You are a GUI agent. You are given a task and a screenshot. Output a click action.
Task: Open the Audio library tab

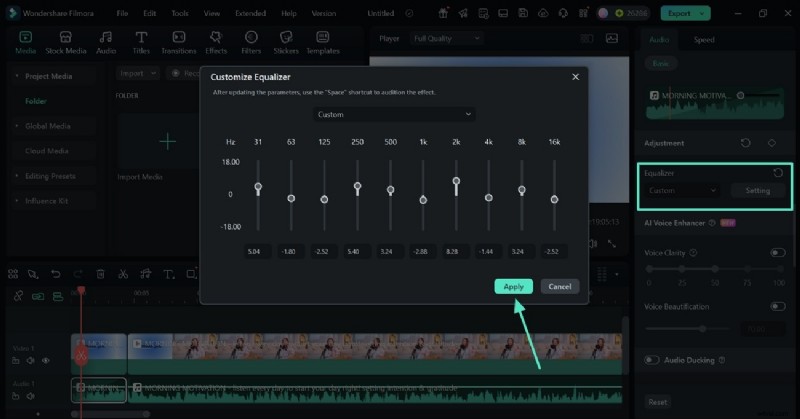pyautogui.click(x=106, y=42)
